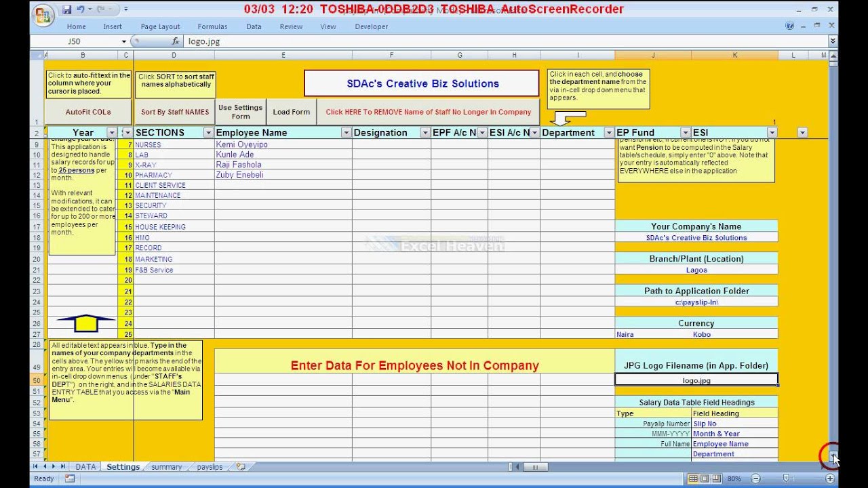Select the PHARMACY section cell
Image resolution: width=868 pixels, height=488 pixels.
click(174, 175)
